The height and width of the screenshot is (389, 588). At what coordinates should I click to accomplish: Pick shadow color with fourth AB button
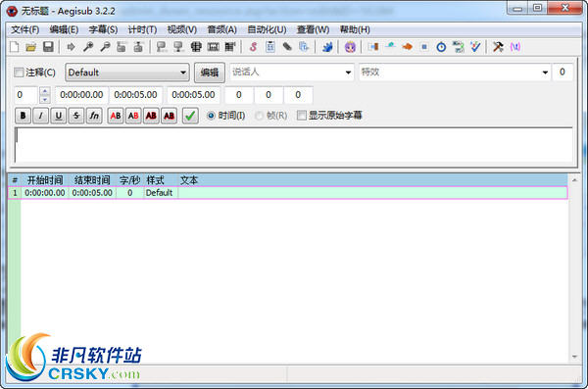[170, 116]
